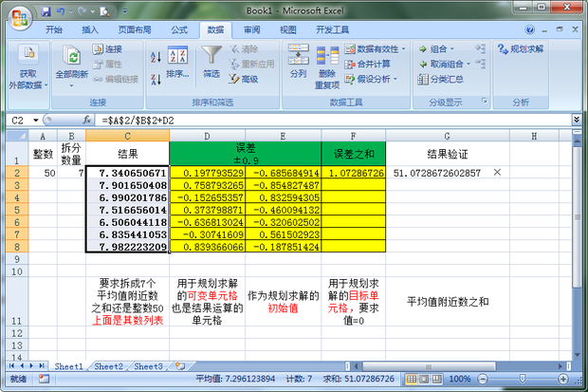
Task: Open 分类汇总 subtotal
Action: tap(441, 79)
